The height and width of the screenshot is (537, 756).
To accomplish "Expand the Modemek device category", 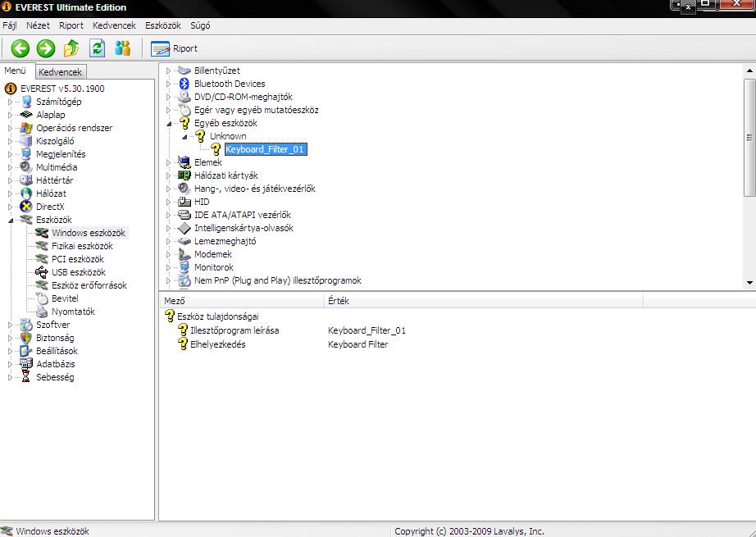I will click(x=168, y=254).
